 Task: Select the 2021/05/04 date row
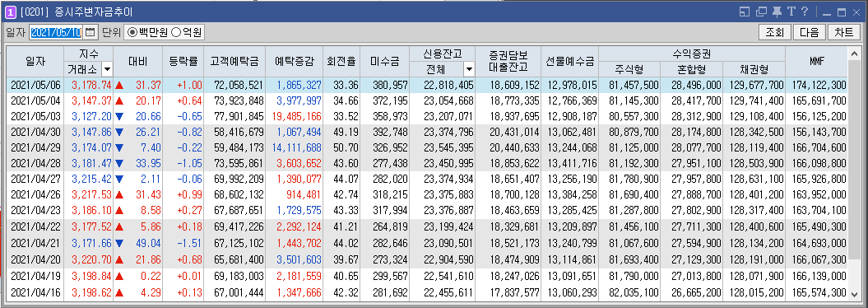tap(427, 100)
